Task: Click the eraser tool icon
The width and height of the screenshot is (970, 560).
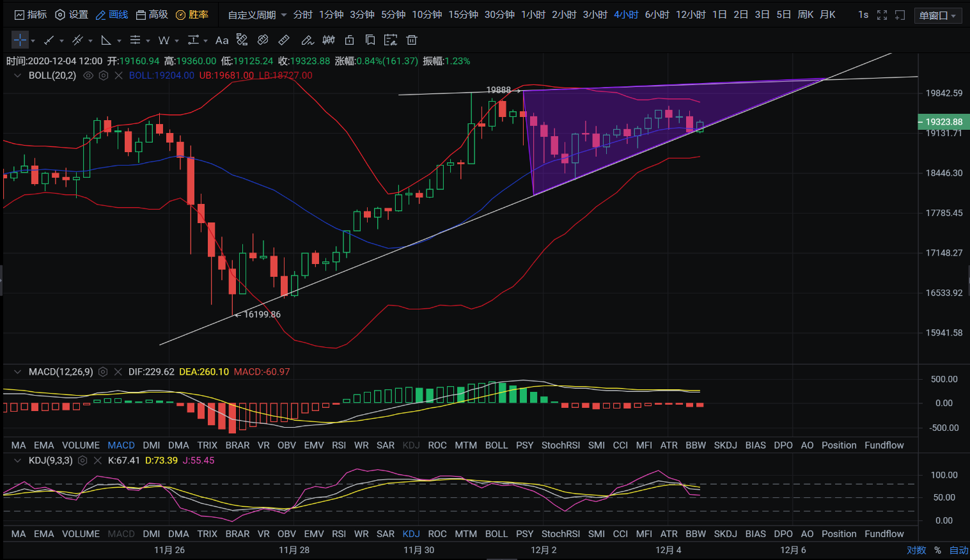Action: [263, 40]
